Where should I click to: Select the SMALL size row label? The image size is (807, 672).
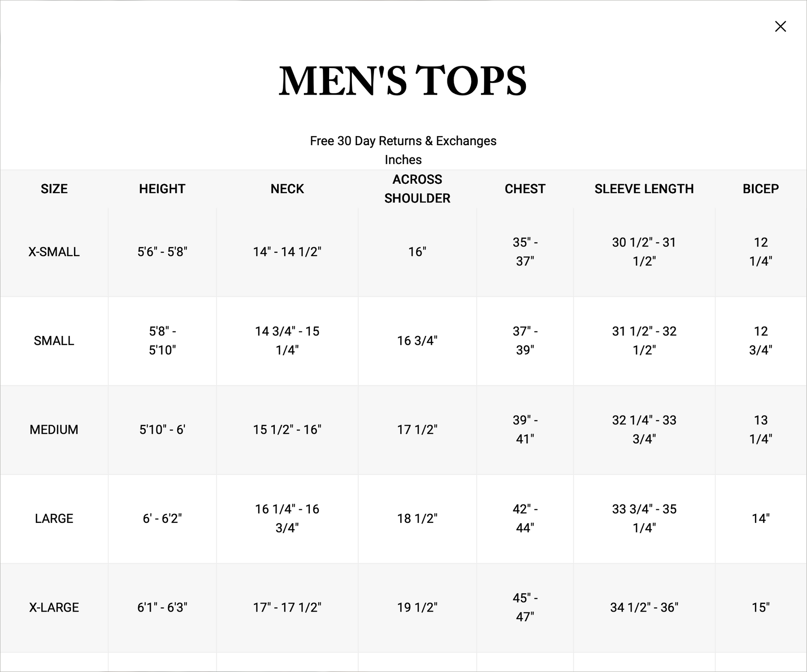pyautogui.click(x=54, y=341)
